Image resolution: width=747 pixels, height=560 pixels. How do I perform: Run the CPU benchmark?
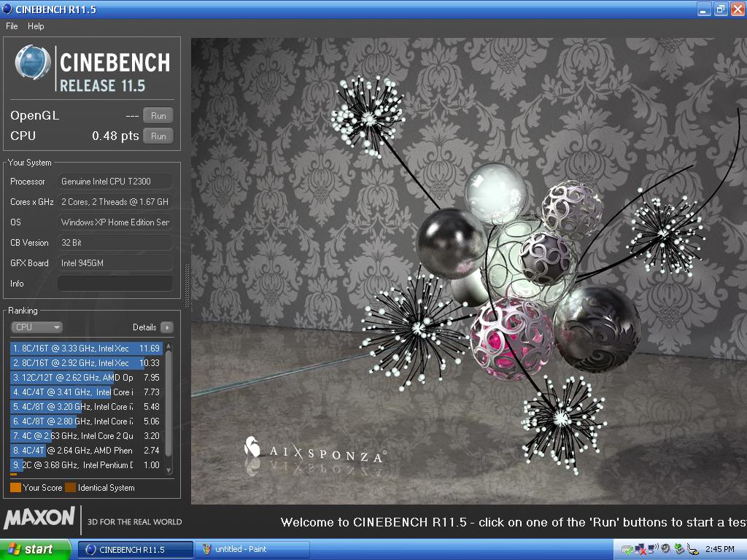158,136
